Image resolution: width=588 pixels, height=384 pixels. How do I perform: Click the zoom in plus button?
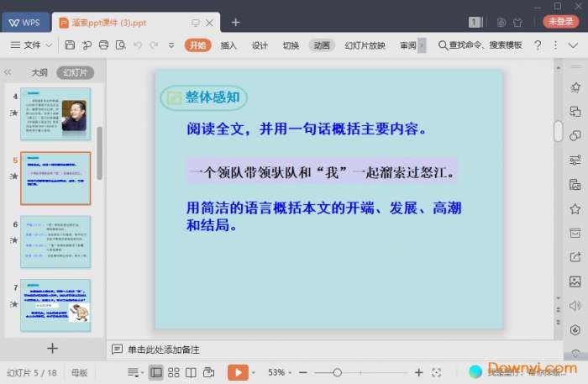[419, 372]
